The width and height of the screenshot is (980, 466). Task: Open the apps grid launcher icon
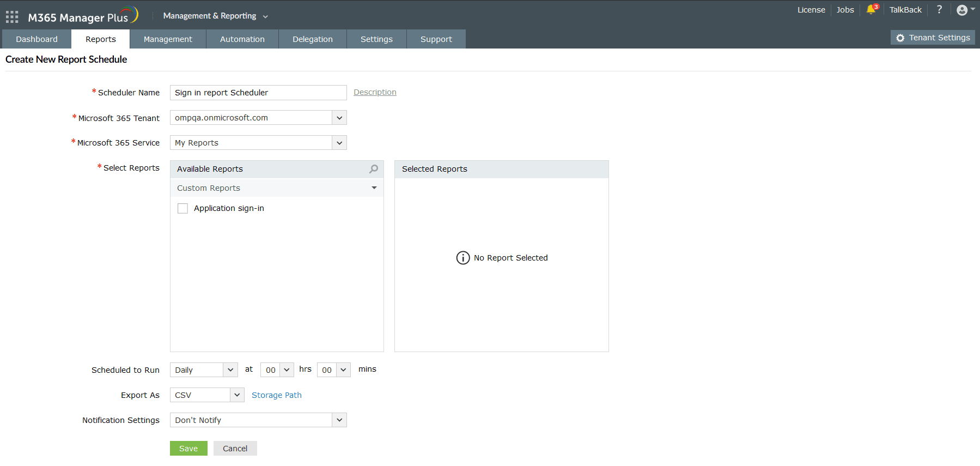click(12, 17)
